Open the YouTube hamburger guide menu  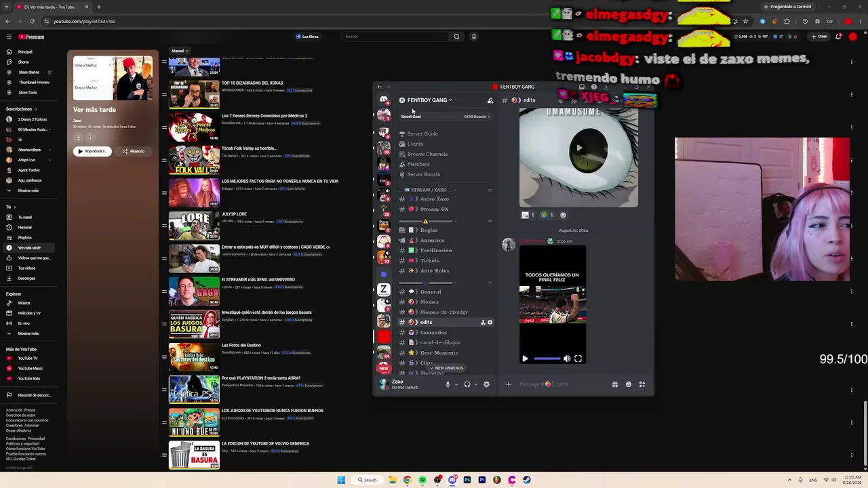click(x=9, y=37)
